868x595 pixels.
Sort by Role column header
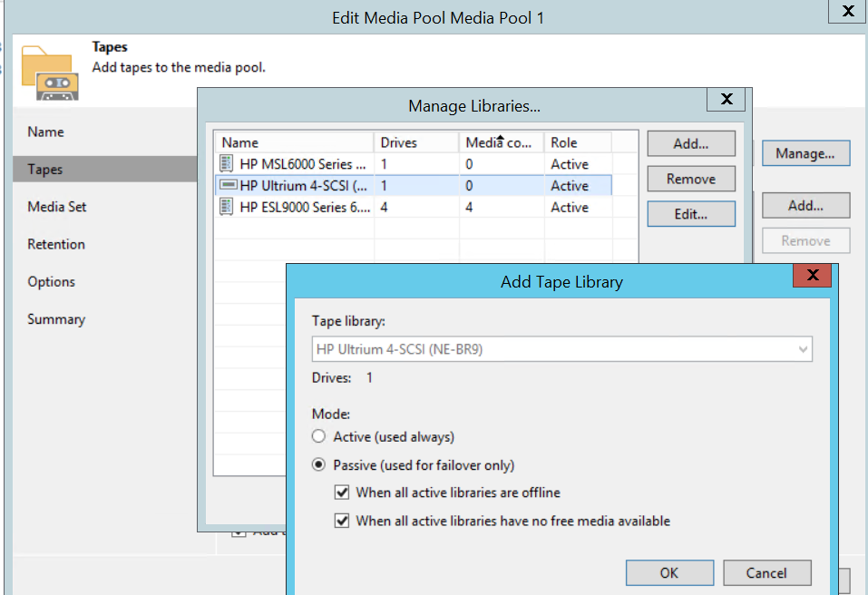pyautogui.click(x=578, y=142)
